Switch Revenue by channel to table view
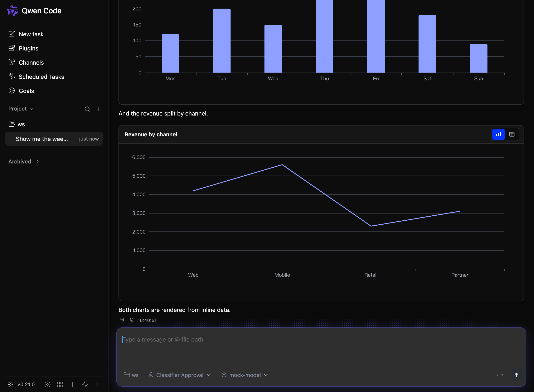The width and height of the screenshot is (534, 392). pyautogui.click(x=512, y=134)
